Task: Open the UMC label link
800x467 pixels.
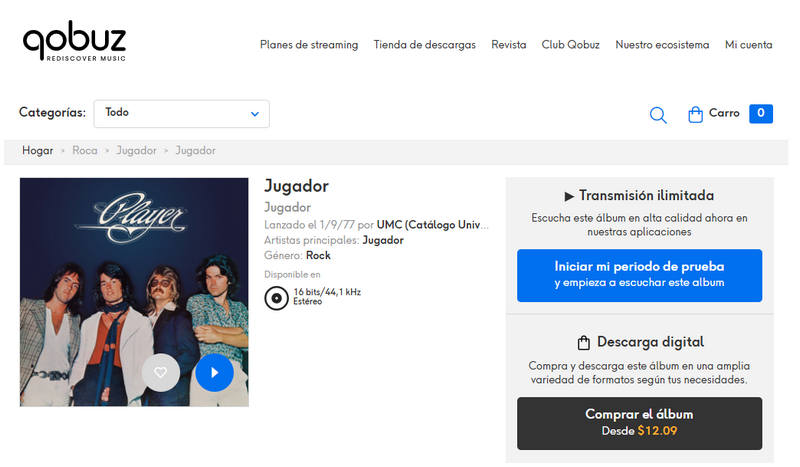Action: (x=434, y=225)
